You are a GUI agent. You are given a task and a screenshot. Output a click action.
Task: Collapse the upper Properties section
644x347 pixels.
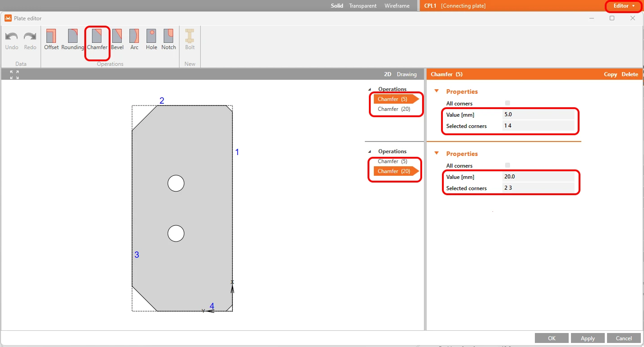pos(437,91)
